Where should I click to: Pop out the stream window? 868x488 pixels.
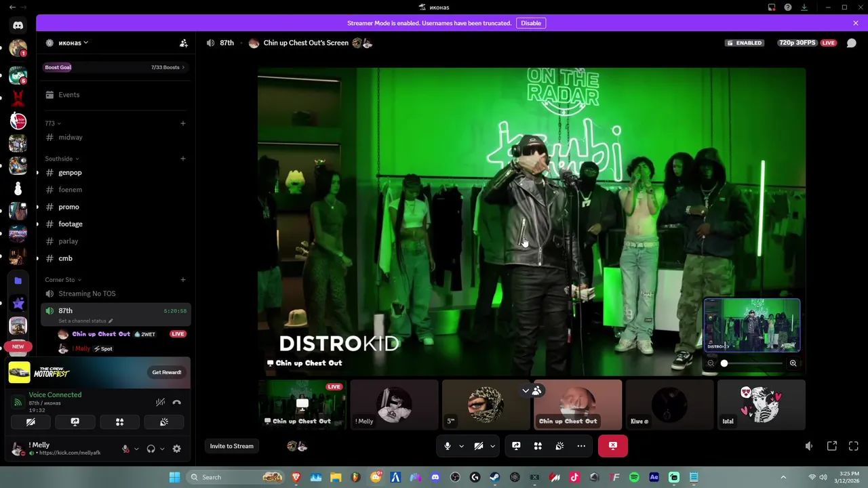pos(832,446)
